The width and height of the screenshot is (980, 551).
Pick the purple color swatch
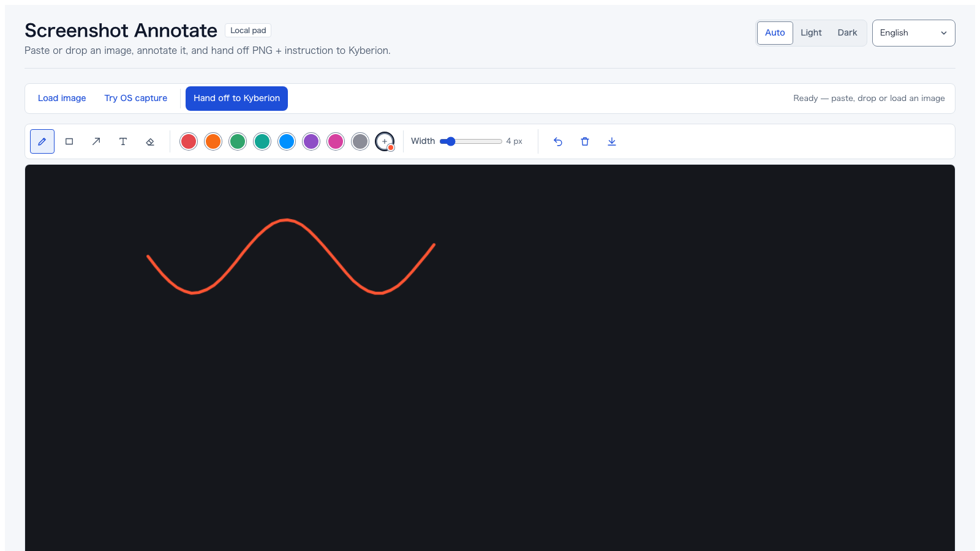[311, 141]
